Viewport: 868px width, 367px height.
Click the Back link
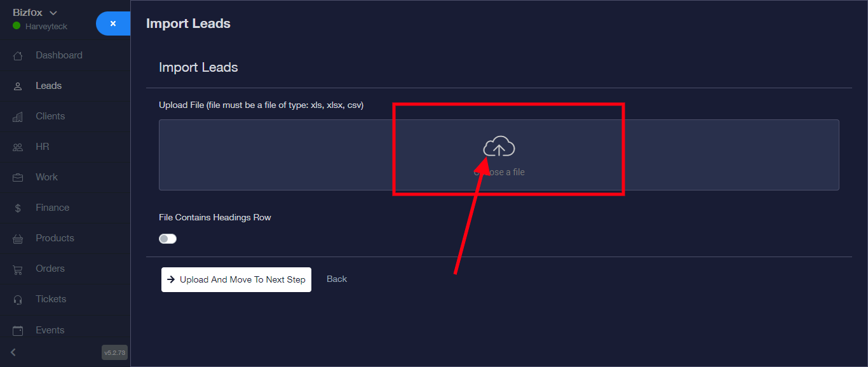[337, 279]
